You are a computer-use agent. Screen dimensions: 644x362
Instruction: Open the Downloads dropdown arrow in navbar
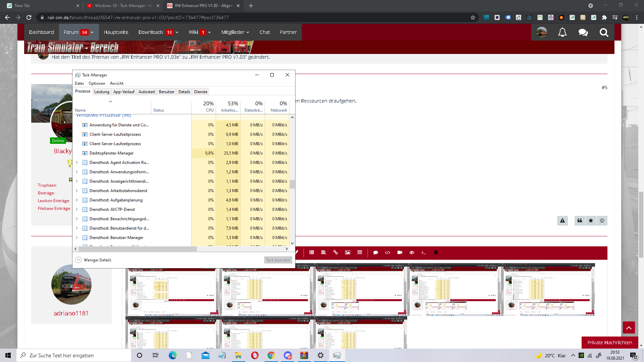(177, 33)
